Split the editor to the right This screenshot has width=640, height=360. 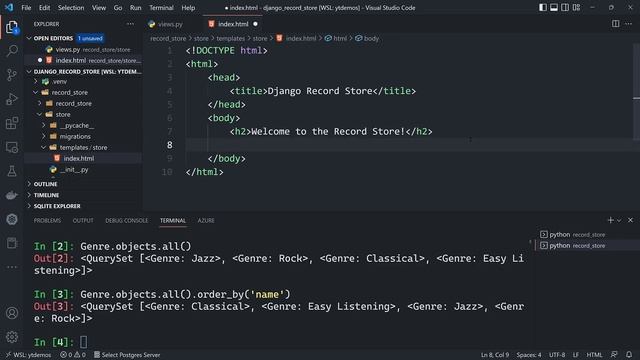point(616,24)
